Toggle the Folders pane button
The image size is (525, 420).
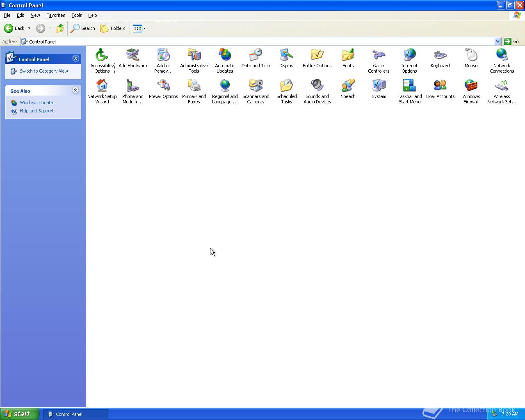click(113, 28)
